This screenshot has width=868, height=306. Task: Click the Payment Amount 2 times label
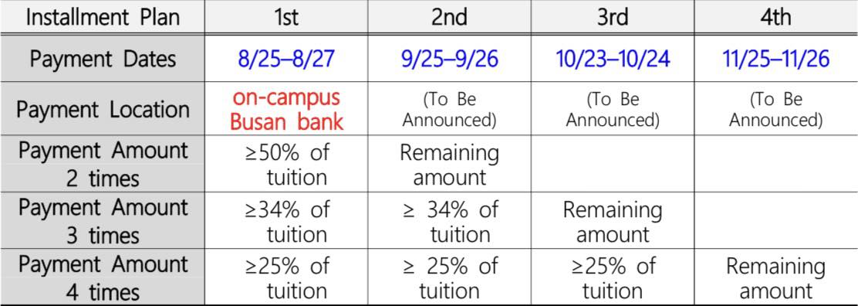click(x=103, y=164)
